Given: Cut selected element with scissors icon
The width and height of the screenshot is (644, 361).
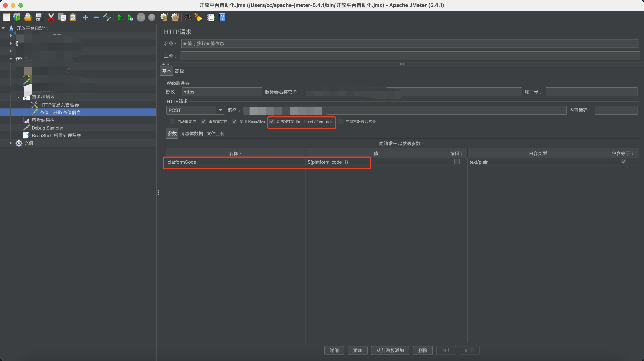Looking at the screenshot, I should click(x=51, y=17).
